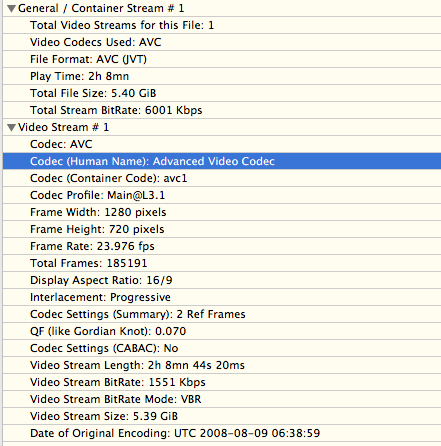
Task: Click the highlighted Codec (Human Name) row
Action: click(222, 161)
